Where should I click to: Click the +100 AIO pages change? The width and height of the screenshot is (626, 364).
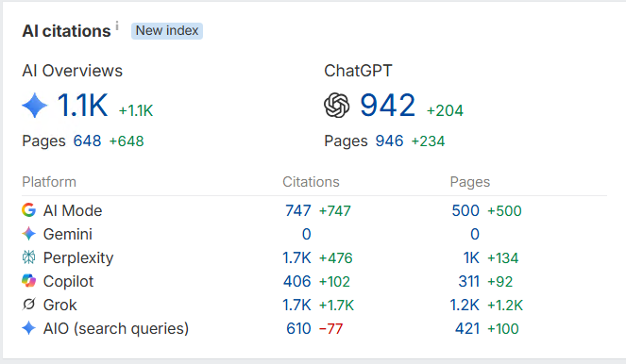tap(503, 329)
